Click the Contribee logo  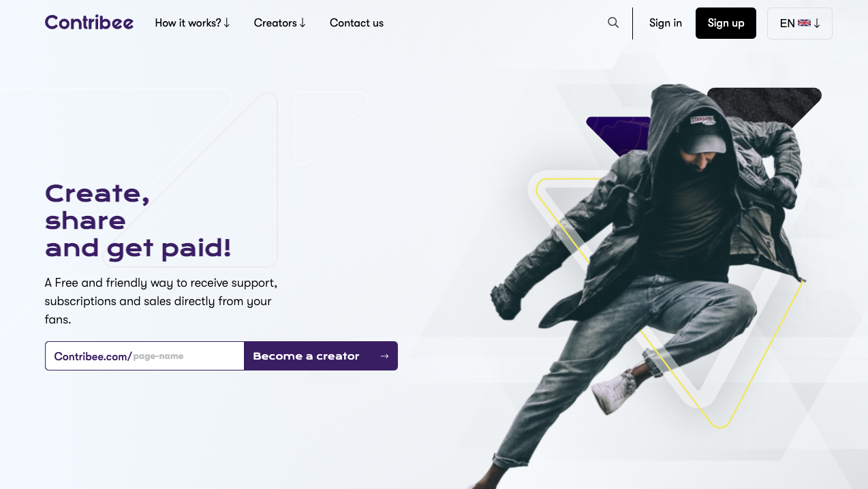[89, 22]
